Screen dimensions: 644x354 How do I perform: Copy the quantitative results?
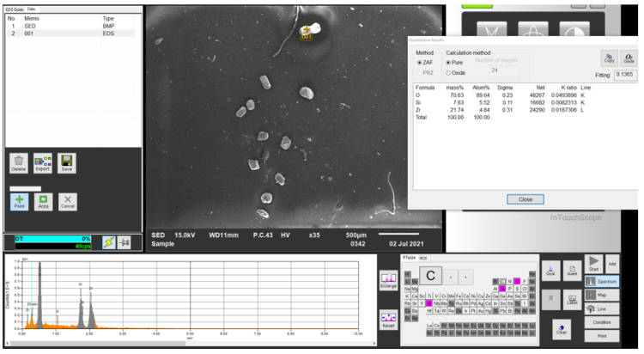coord(609,58)
